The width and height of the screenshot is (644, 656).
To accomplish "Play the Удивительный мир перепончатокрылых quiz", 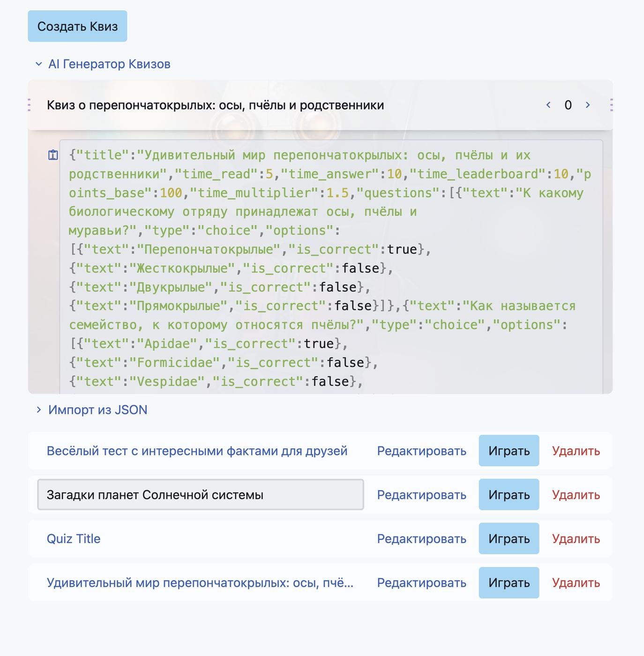I will [509, 583].
